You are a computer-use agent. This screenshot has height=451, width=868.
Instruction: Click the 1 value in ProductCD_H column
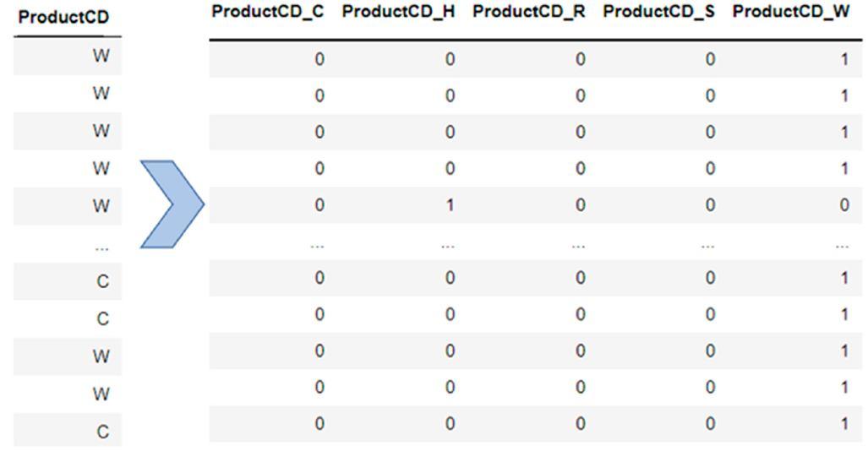pos(450,205)
